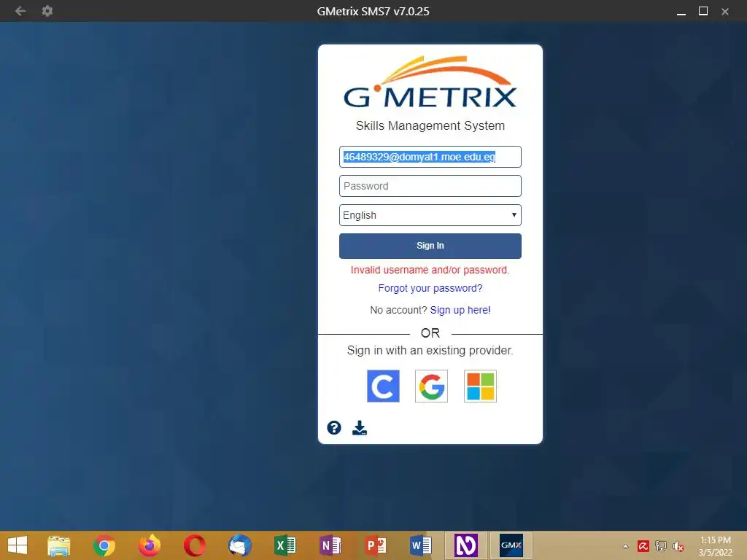Open PowerPoint from the taskbar
747x560 pixels.
(x=376, y=545)
